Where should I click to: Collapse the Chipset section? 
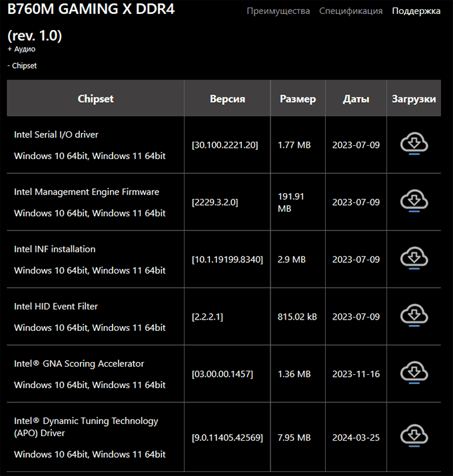pos(22,66)
